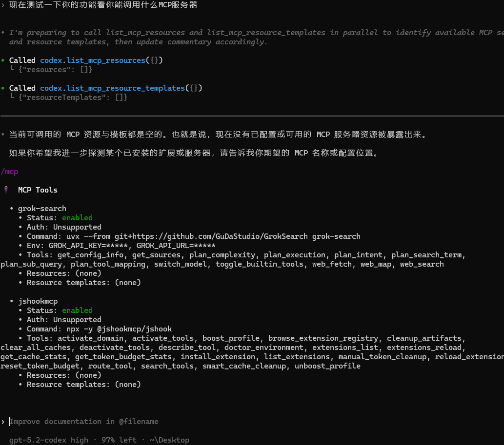Click the plan_search_term tool name
The height and width of the screenshot is (445, 504).
click(x=426, y=255)
